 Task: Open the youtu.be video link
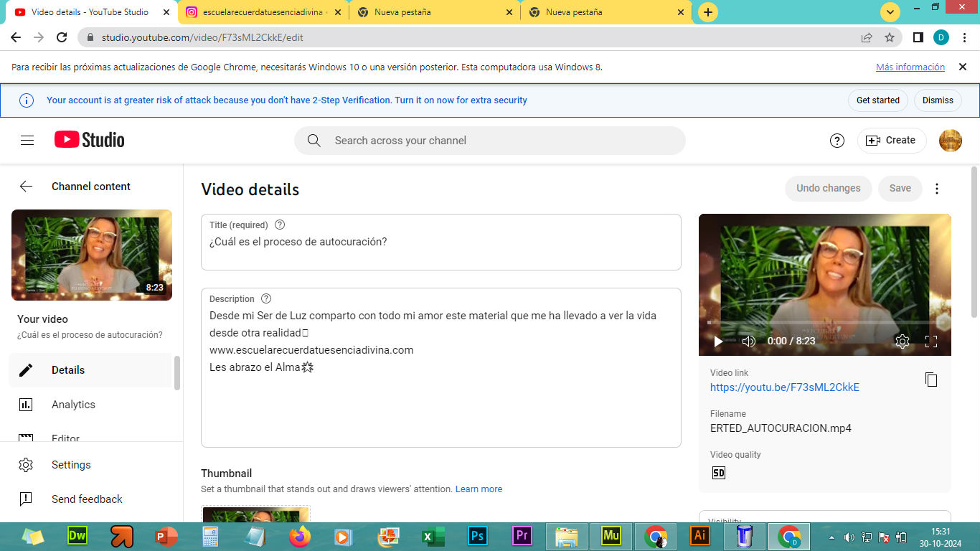784,387
